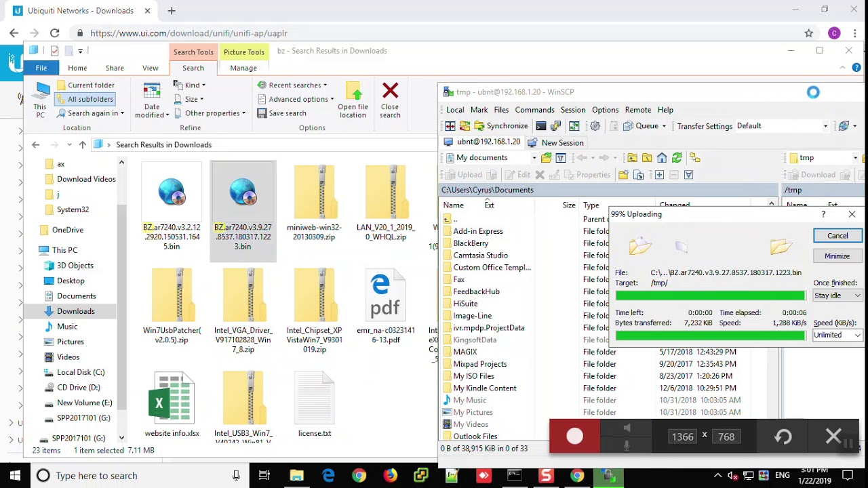Cancel the upload in progress
The image size is (868, 488).
click(x=837, y=236)
